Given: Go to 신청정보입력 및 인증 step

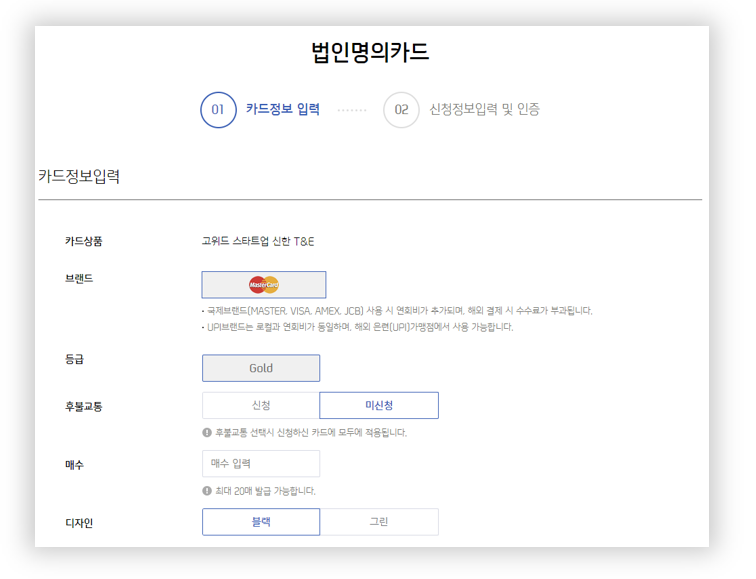Looking at the screenshot, I should [484, 110].
